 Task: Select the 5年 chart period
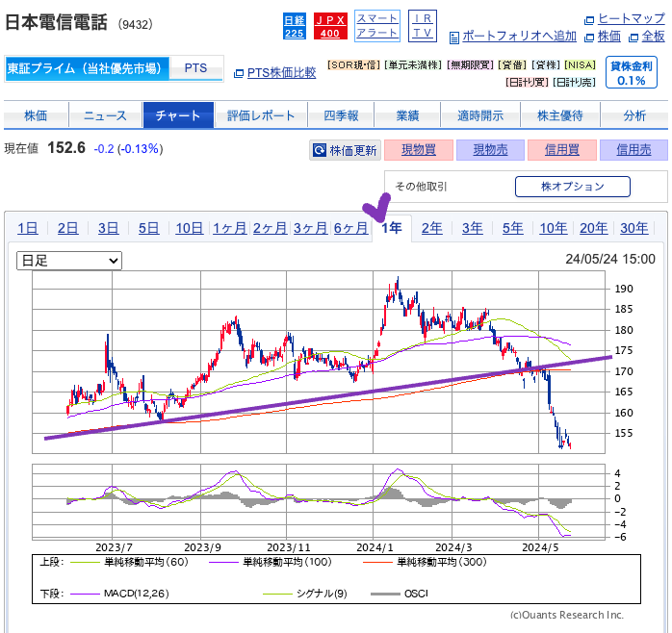click(513, 228)
